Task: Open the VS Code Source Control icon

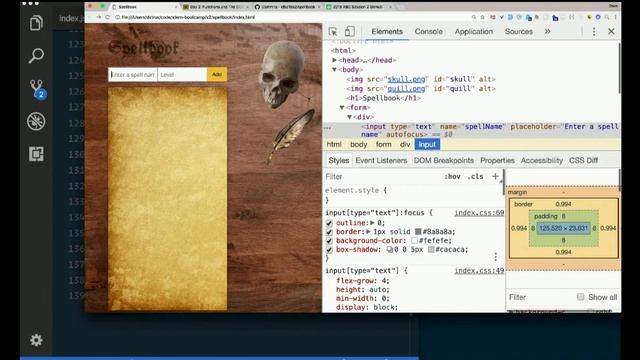Action: tap(37, 89)
